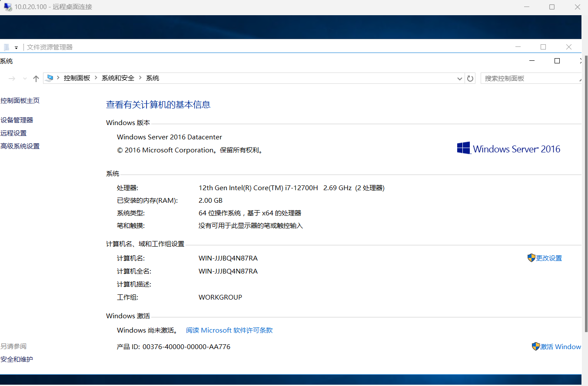The image size is (588, 386).
Task: Open 高级系统设置 in the sidebar
Action: [20, 146]
